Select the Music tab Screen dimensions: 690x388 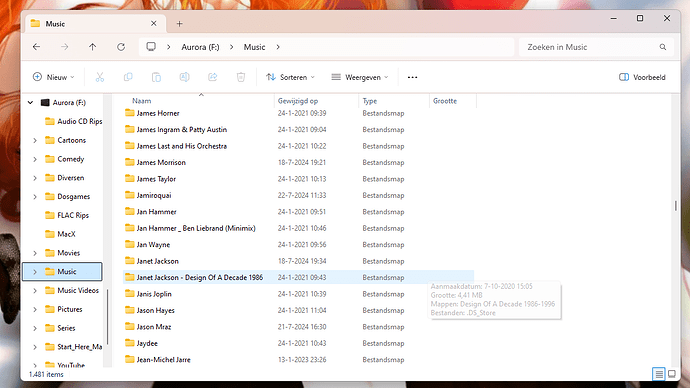click(x=95, y=24)
